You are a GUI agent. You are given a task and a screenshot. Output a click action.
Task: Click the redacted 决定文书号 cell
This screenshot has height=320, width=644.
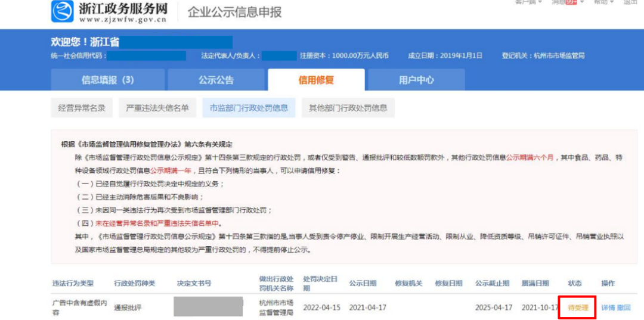tap(208, 306)
